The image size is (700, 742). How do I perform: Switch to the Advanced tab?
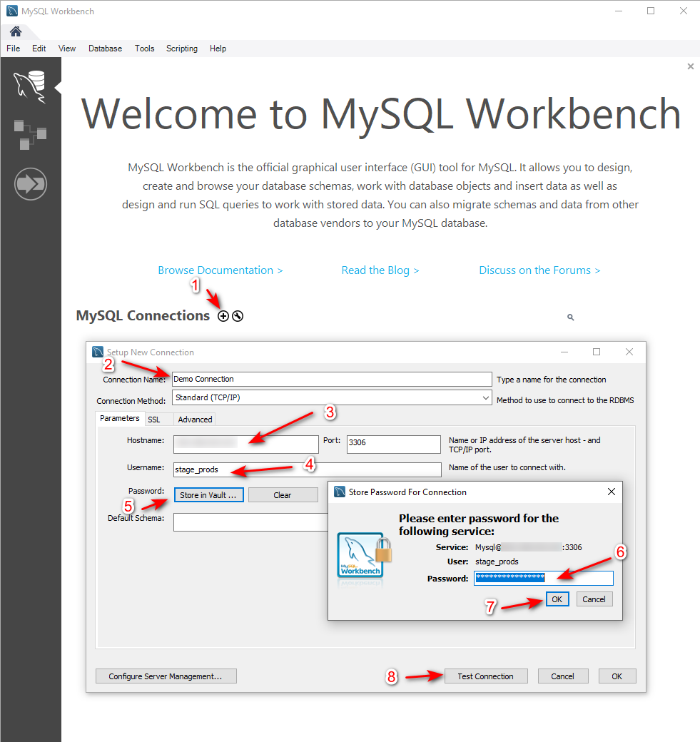click(195, 420)
